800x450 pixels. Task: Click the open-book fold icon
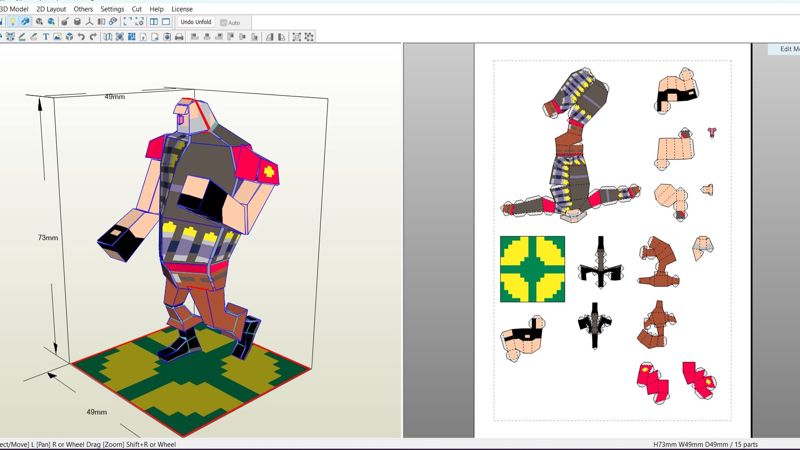[x=101, y=22]
